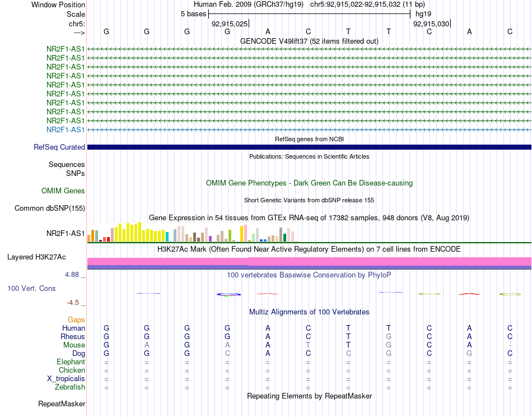Click the ---> base sequence direction label
Viewport: 532px width, 417px height.
point(79,33)
